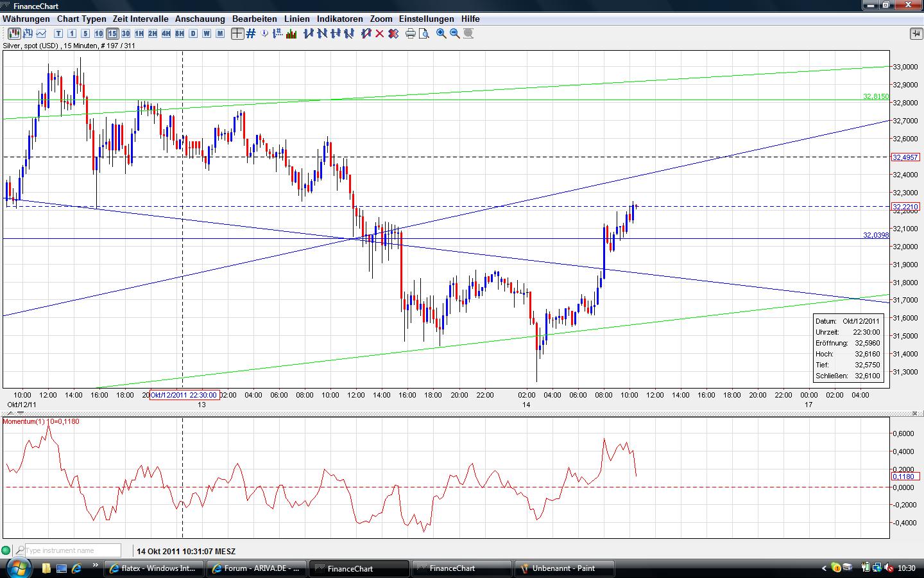Switch to the monthly (M) interval

point(220,33)
